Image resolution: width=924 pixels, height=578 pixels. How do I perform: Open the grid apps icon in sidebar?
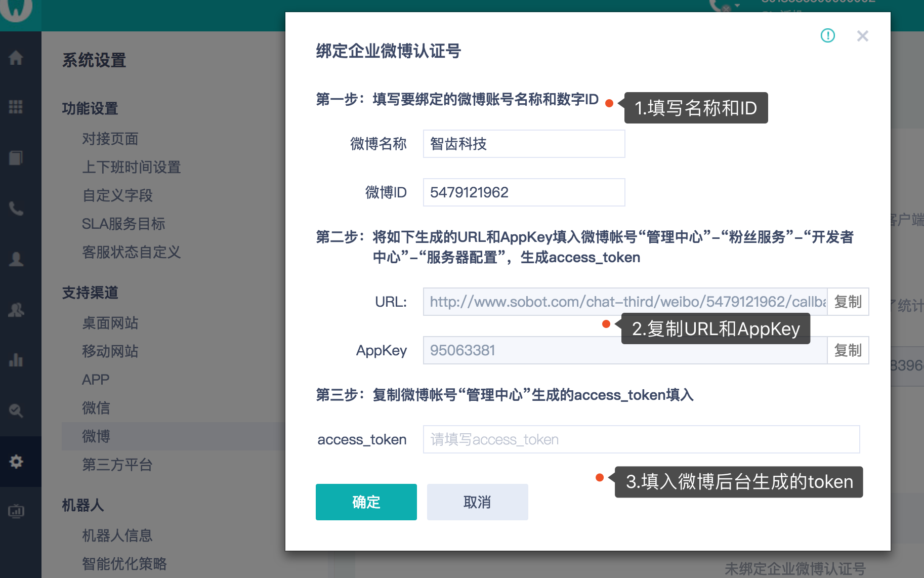[x=16, y=107]
